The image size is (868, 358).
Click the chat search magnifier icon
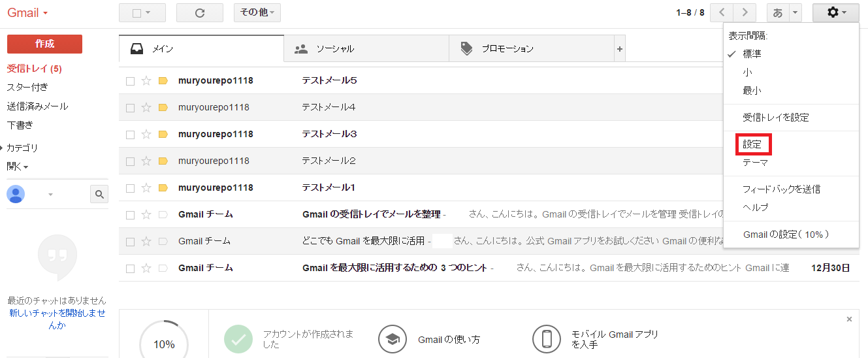(99, 194)
